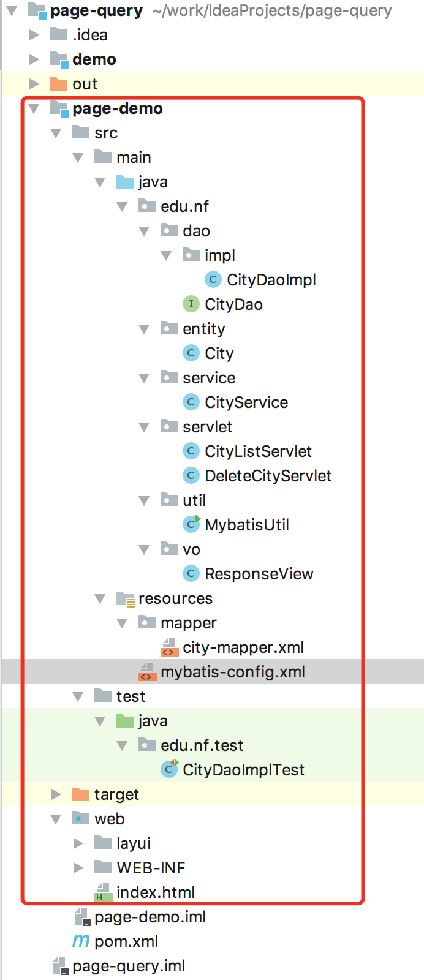Screen dimensions: 424x980
Task: Expand the WEB-INF folder
Action: coord(78,868)
